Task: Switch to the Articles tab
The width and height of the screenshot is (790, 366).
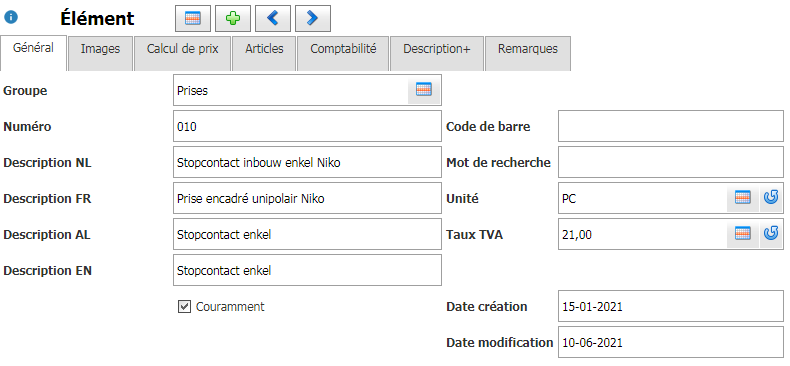Action: coord(264,53)
